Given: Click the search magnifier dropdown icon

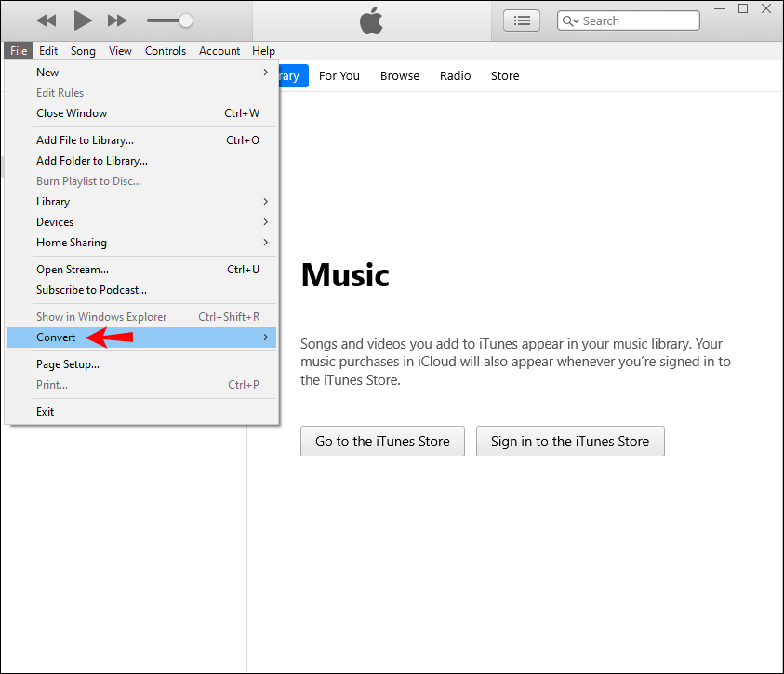Looking at the screenshot, I should click(x=570, y=21).
